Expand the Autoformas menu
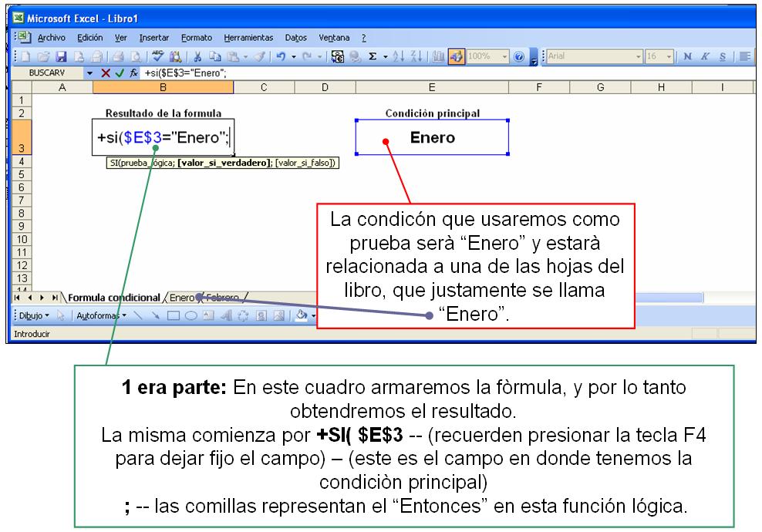Viewport: 762px width, 532px height. click(x=100, y=316)
